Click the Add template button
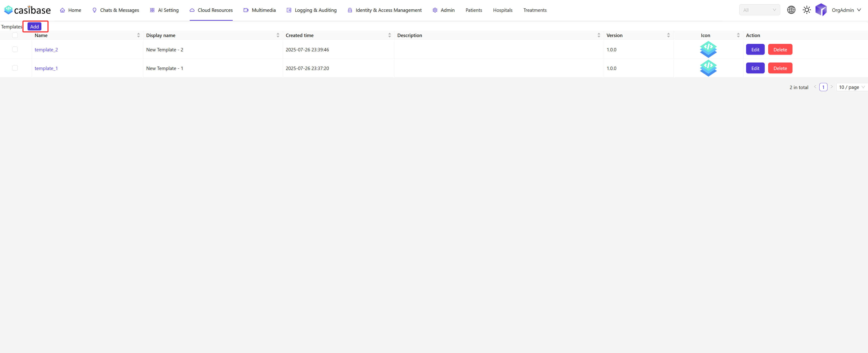This screenshot has height=353, width=868. [x=34, y=27]
